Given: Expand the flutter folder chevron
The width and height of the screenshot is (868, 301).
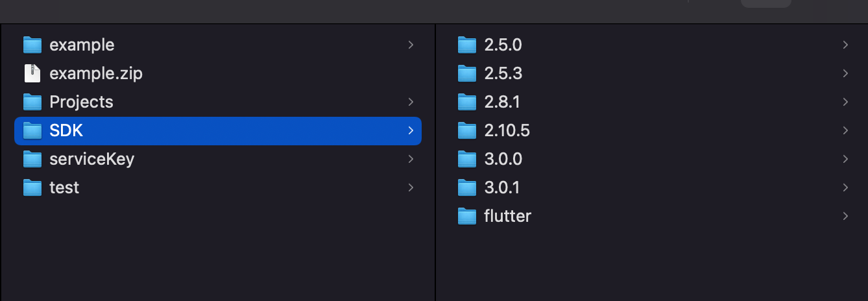Looking at the screenshot, I should coord(845,216).
